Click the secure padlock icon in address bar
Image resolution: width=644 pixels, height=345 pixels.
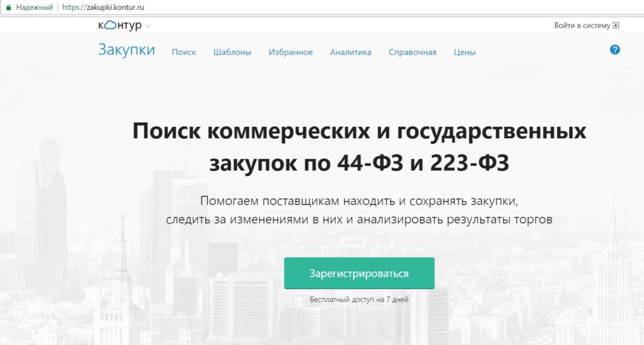click(x=8, y=8)
